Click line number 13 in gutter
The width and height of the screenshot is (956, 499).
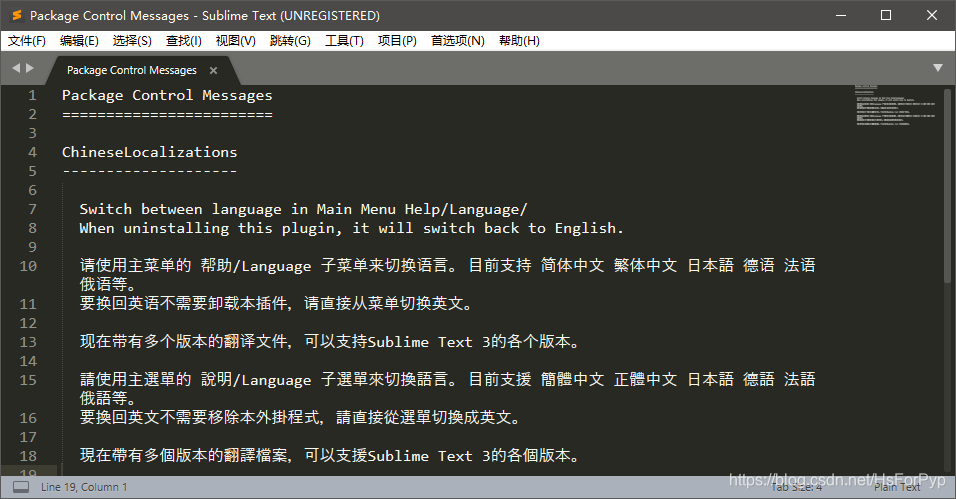(x=28, y=342)
